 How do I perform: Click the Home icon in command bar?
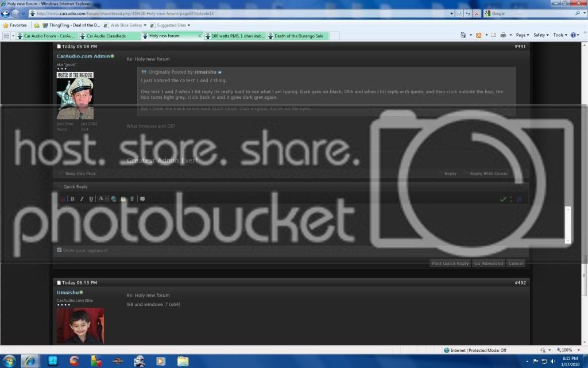point(463,35)
